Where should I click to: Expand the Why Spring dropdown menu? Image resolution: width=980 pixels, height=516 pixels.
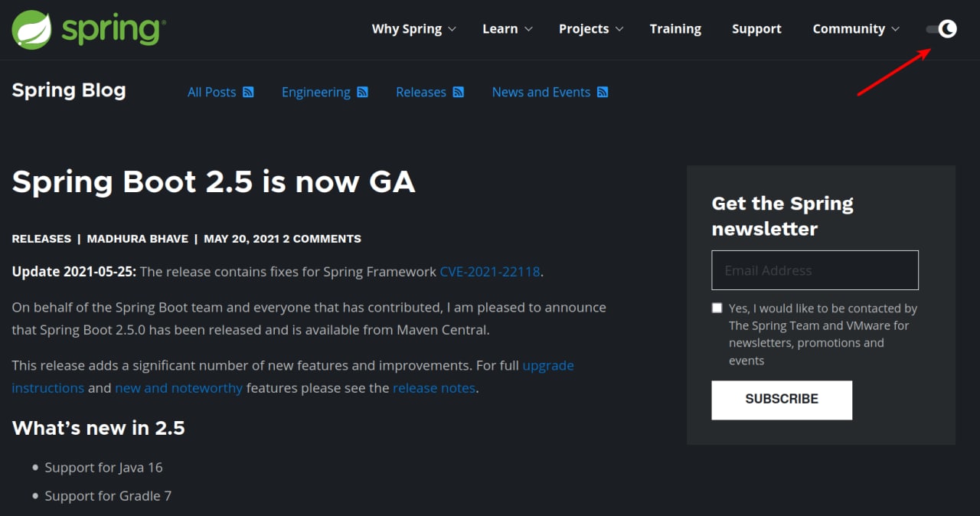coord(413,29)
